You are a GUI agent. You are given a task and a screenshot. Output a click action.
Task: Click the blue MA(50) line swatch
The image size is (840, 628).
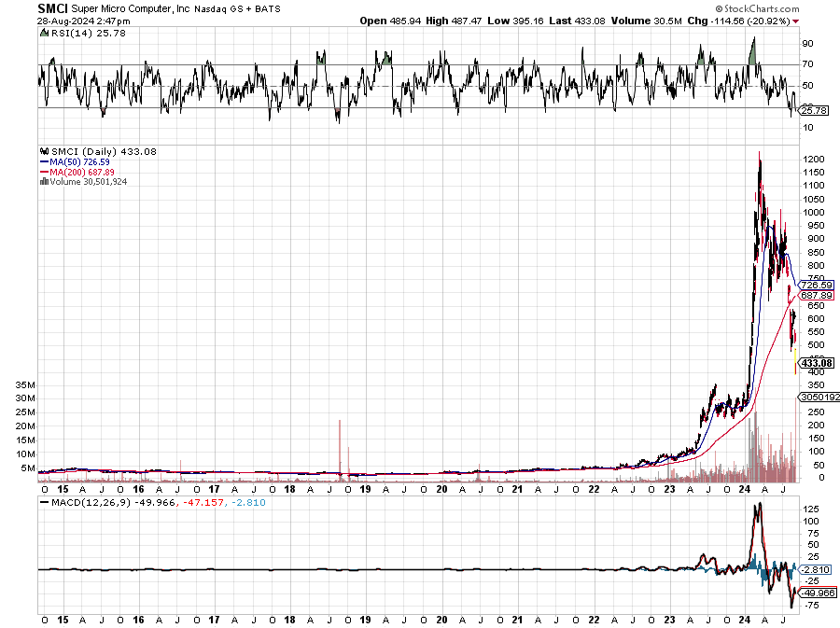click(45, 161)
